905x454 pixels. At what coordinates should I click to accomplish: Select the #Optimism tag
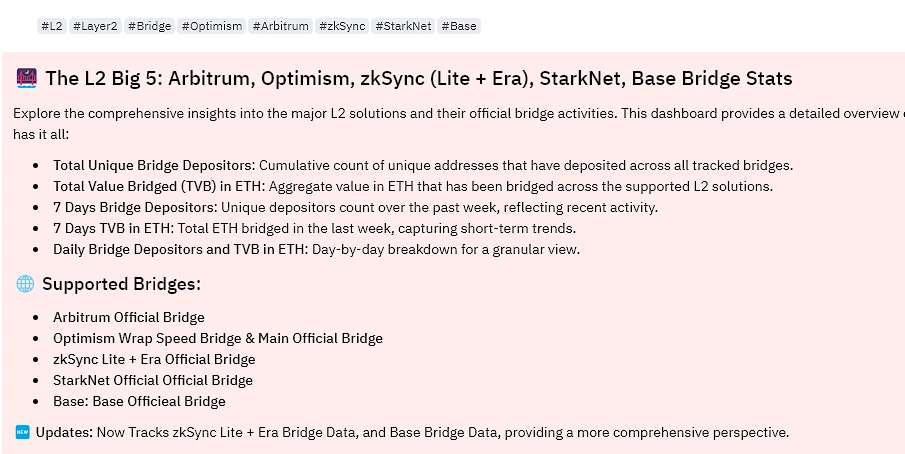[212, 26]
